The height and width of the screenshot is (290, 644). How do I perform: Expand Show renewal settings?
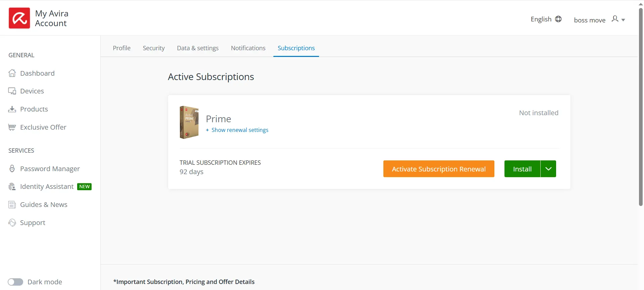(237, 130)
